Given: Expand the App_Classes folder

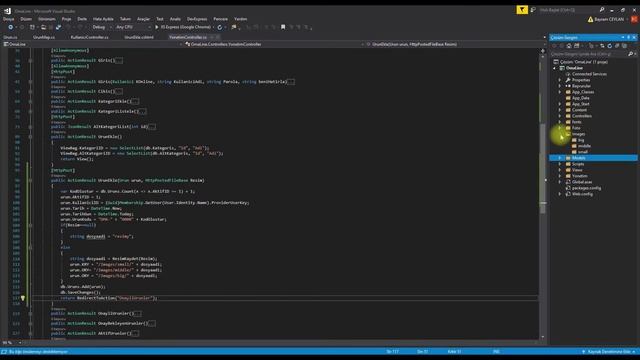Looking at the screenshot, I should point(560,92).
